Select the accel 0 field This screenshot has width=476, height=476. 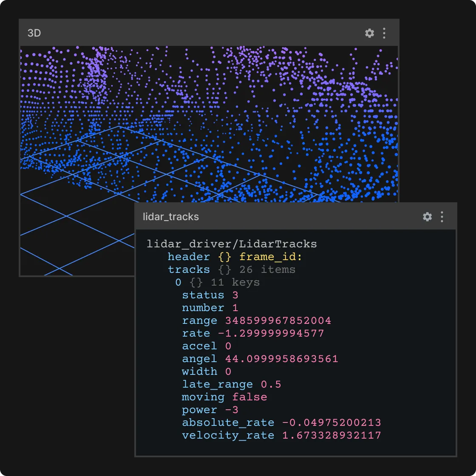tap(199, 346)
